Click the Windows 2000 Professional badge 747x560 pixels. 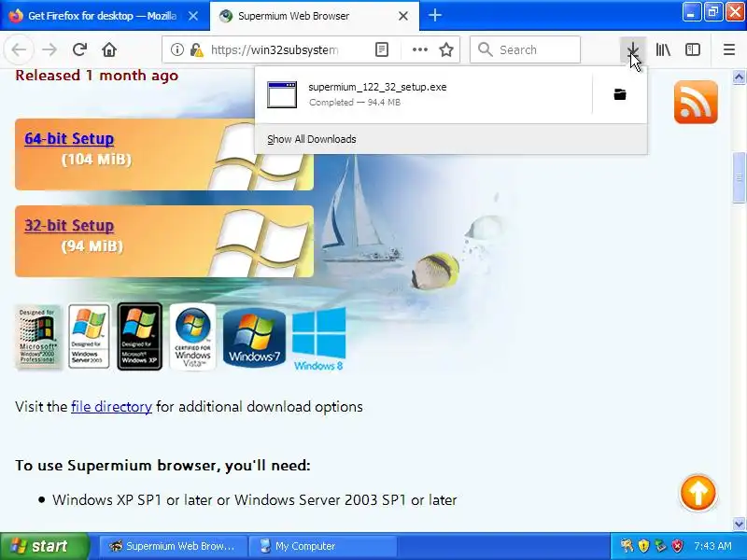(38, 337)
